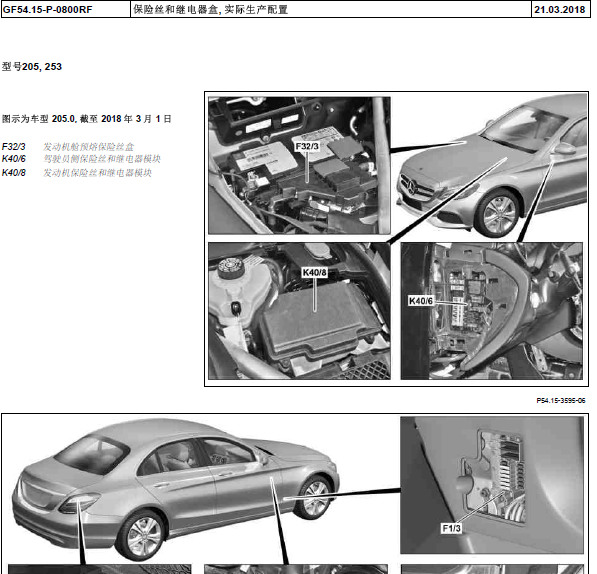Viewport: 597px width, 574px height.
Task: Click the engine bay pre-fuse box photo
Action: [299, 166]
